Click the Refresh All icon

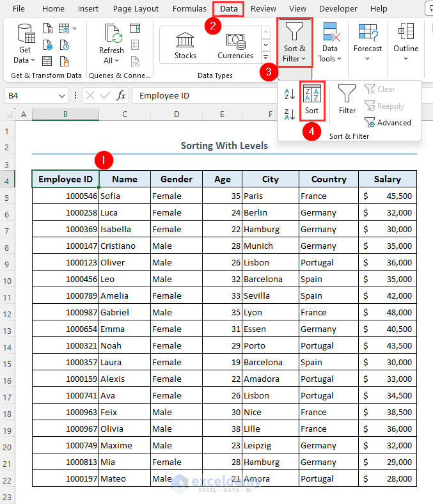[x=111, y=45]
